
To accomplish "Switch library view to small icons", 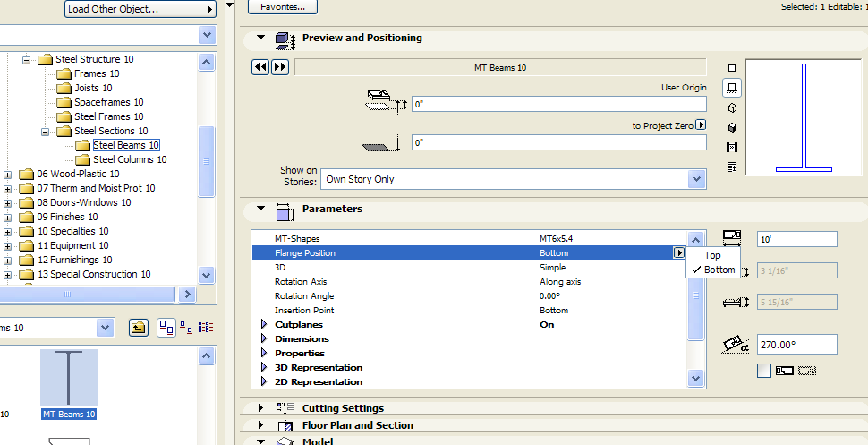I will tap(186, 328).
